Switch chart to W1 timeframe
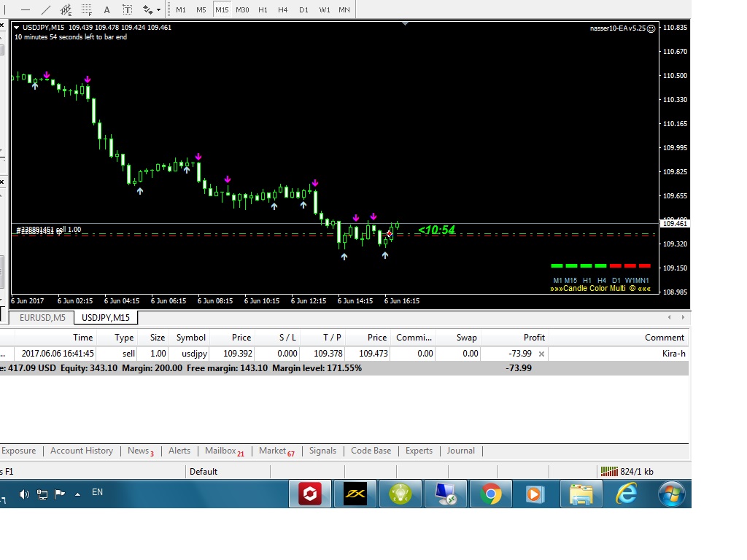Viewport: 747px width, 560px height. click(325, 9)
